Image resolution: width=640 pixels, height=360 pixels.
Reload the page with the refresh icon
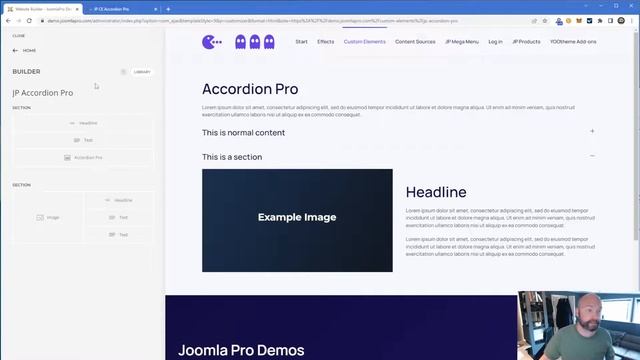[x=29, y=21]
